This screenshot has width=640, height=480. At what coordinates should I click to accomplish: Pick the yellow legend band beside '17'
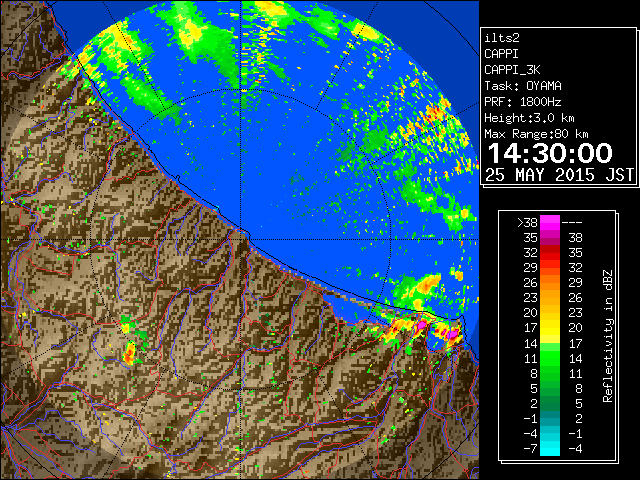pyautogui.click(x=550, y=328)
